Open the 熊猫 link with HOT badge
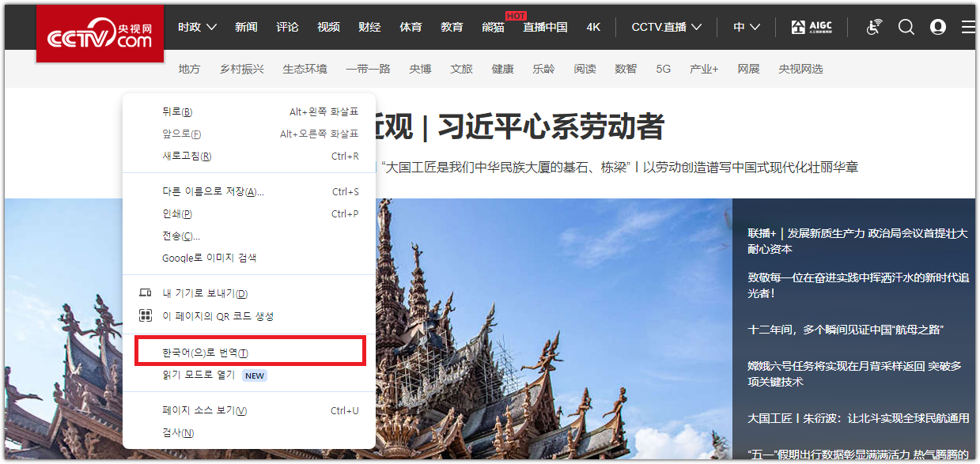Viewport: 980px width, 464px height. tap(493, 27)
